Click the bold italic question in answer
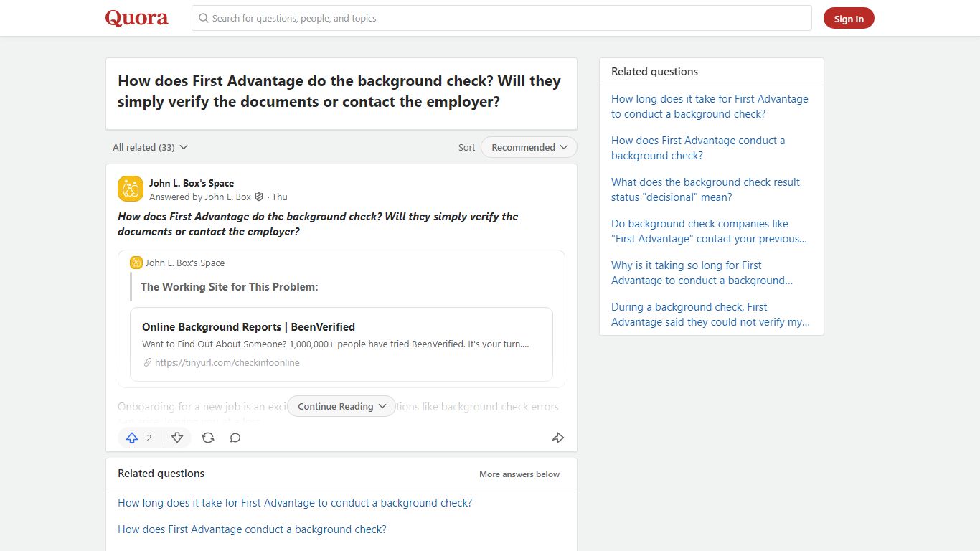This screenshot has width=980, height=551. click(x=318, y=224)
